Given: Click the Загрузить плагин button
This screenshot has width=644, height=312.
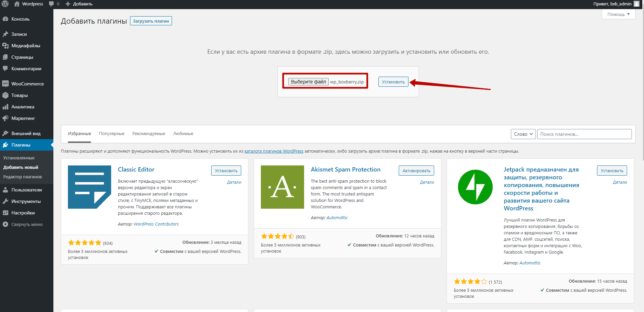Looking at the screenshot, I should click(151, 21).
